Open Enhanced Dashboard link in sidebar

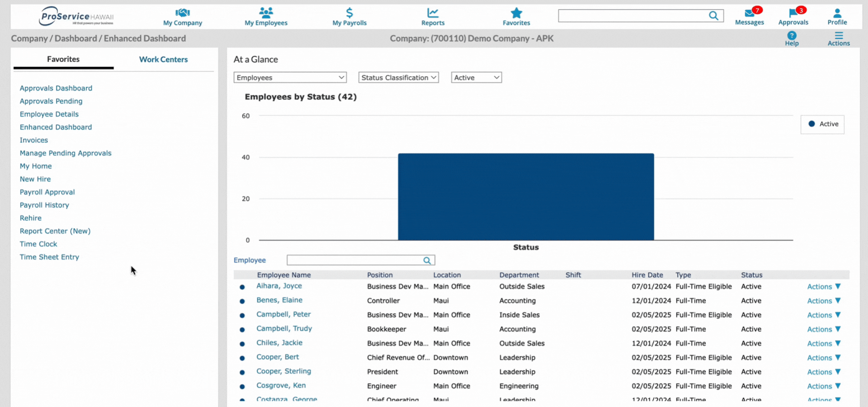[x=56, y=127]
